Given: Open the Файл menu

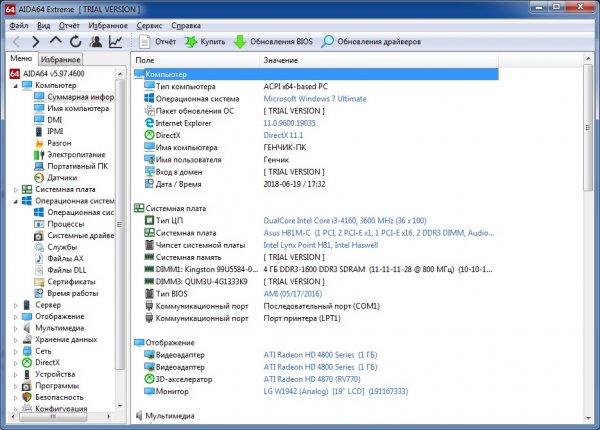Looking at the screenshot, I should click(x=16, y=22).
